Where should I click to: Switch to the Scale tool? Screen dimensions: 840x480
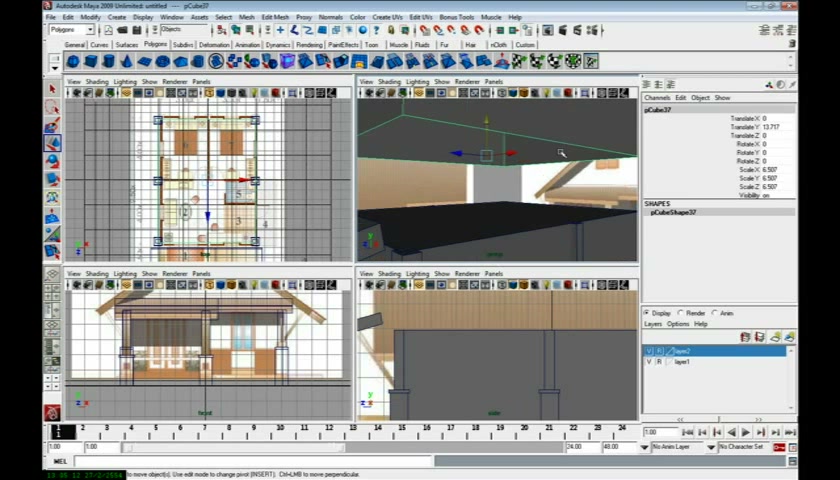click(x=52, y=179)
